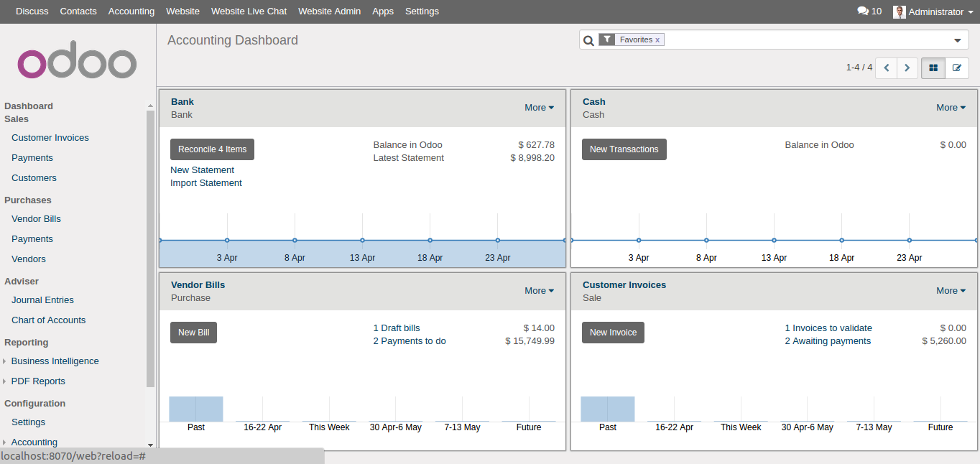
Task: Open More menu on Customer Invoices card
Action: click(951, 291)
